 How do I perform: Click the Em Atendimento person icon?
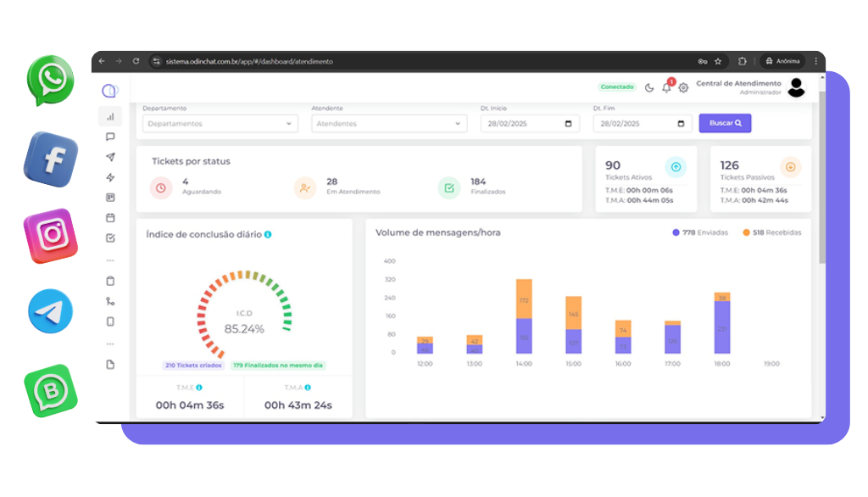pyautogui.click(x=305, y=187)
